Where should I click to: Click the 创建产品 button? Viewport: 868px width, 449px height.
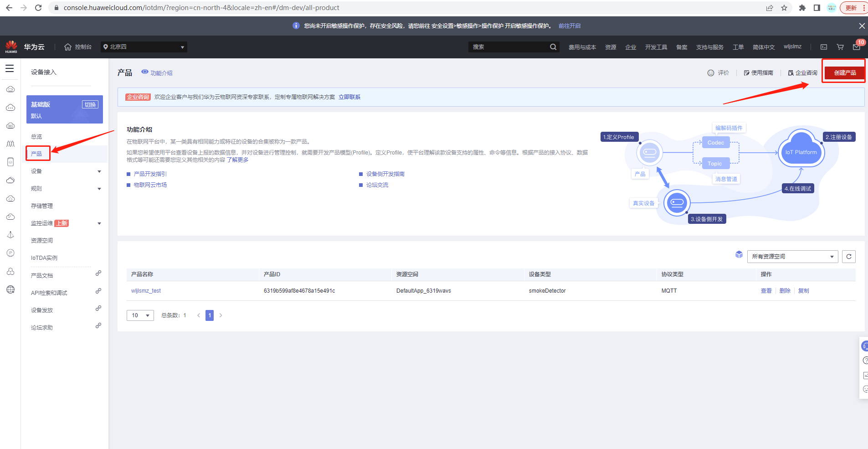click(x=845, y=73)
